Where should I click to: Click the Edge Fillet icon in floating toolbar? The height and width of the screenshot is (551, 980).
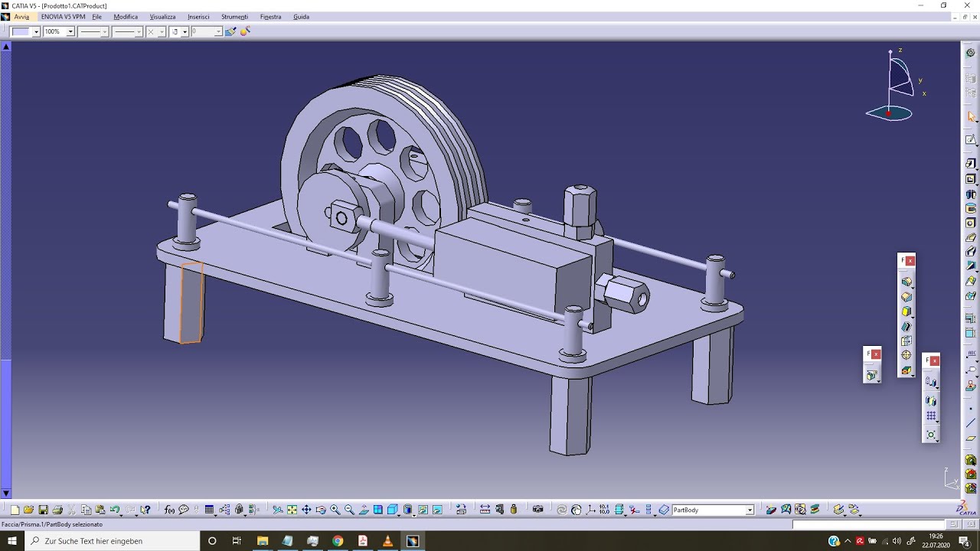pos(906,281)
